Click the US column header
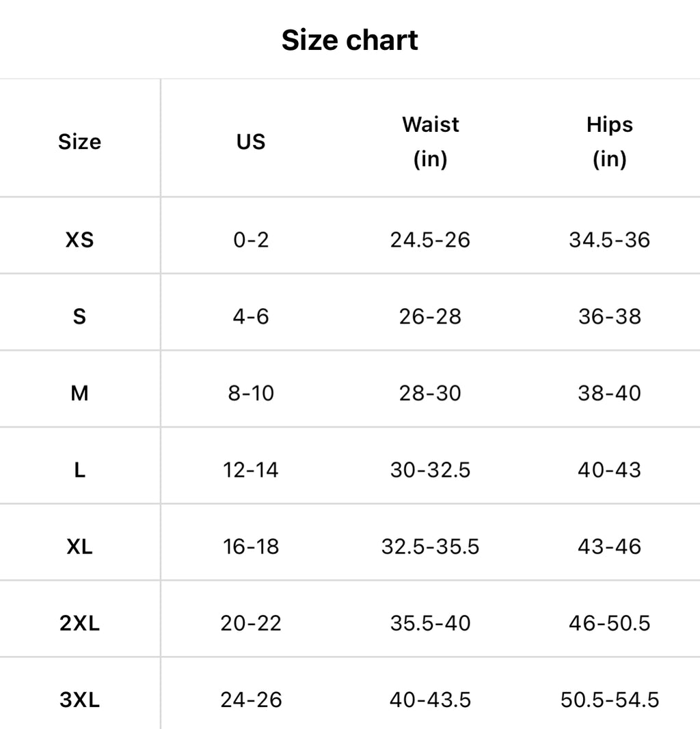This screenshot has width=700, height=729. (x=251, y=141)
